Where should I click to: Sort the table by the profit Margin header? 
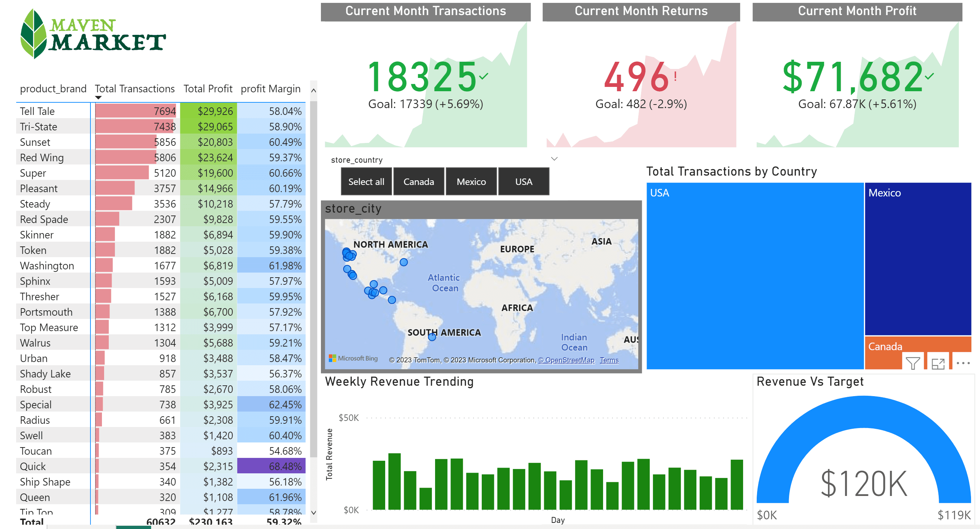tap(271, 89)
